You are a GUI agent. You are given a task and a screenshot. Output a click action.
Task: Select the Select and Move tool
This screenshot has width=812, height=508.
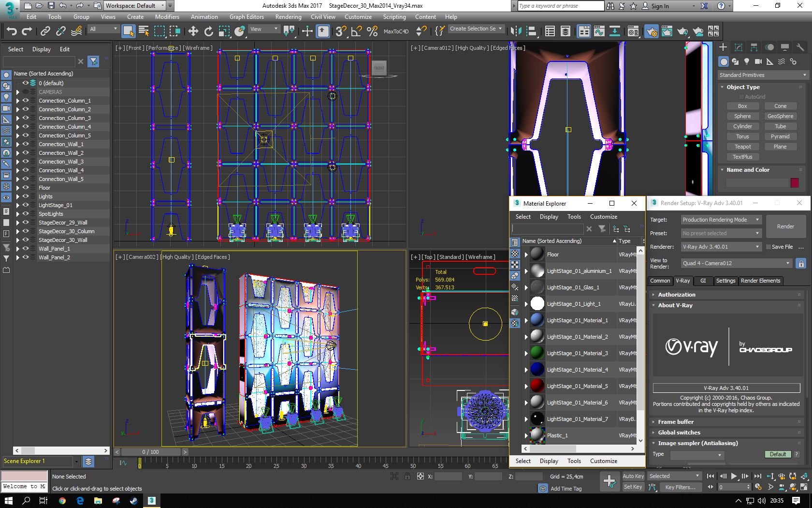[x=193, y=31]
